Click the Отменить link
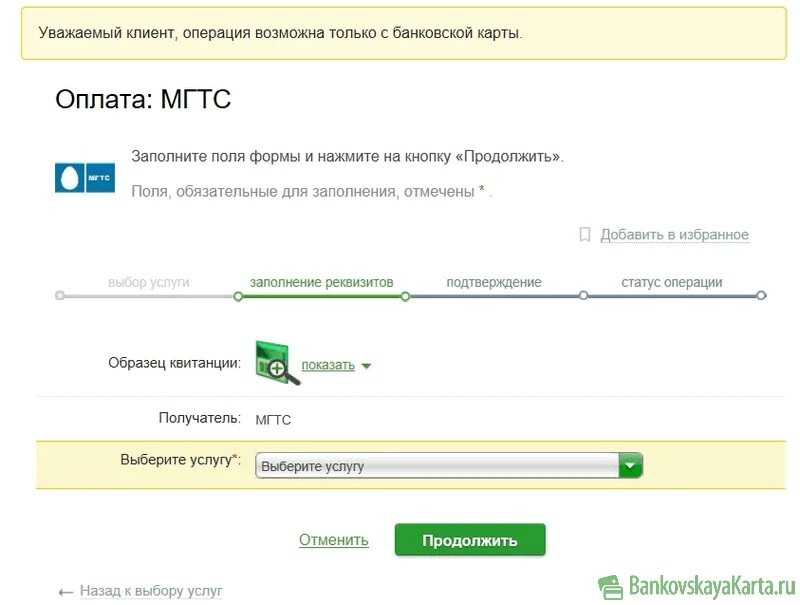The image size is (800, 605). 333,539
